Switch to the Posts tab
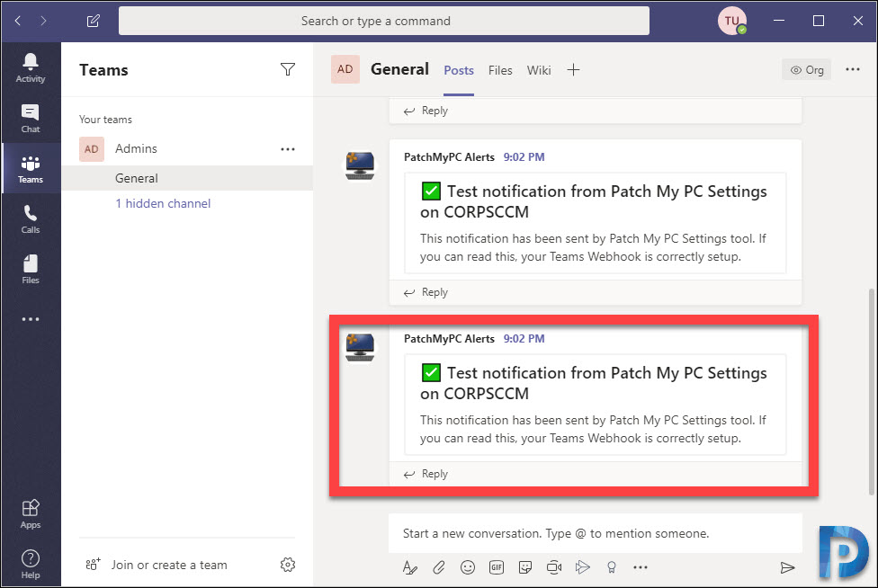 (459, 70)
